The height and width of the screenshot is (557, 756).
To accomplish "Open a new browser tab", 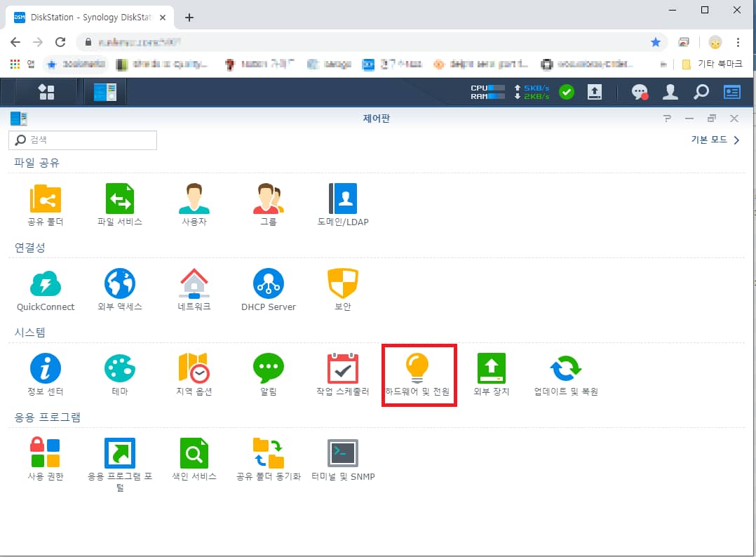I will pyautogui.click(x=189, y=18).
